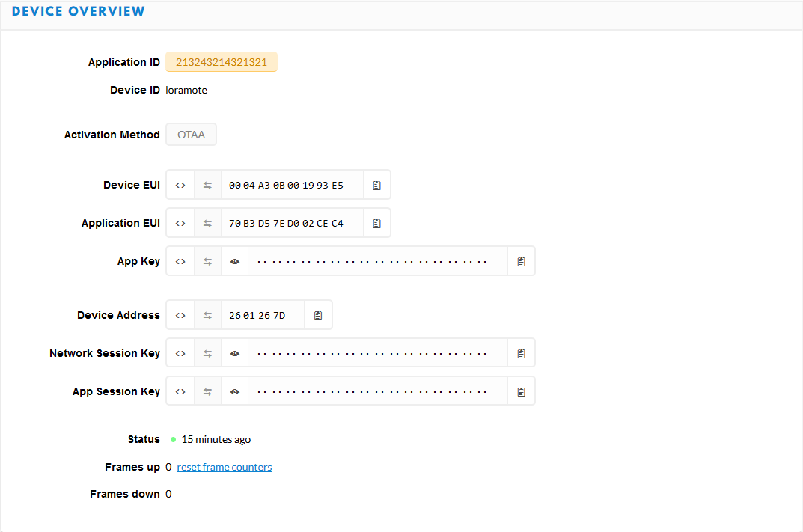Select the Device Address value 26 01 26 7D
This screenshot has width=803, height=532.
click(257, 315)
